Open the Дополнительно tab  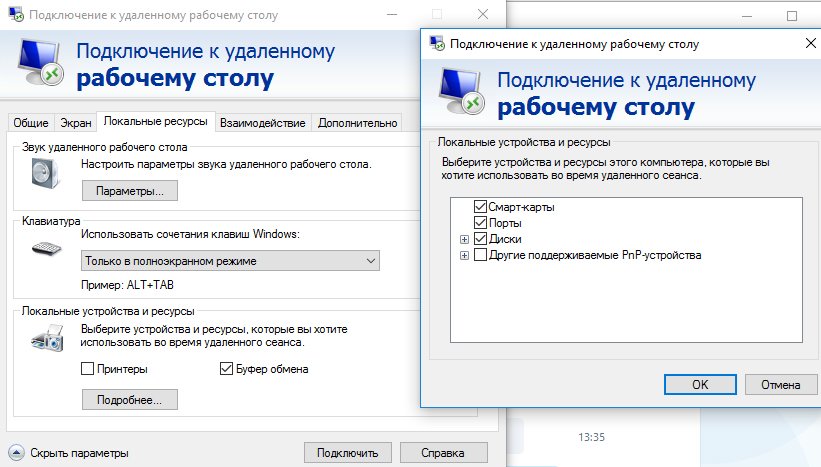pos(358,123)
